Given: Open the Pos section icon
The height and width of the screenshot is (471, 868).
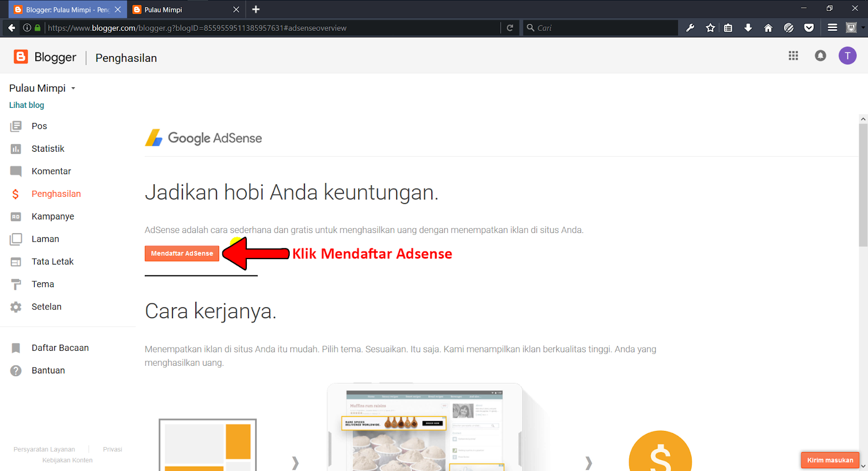Looking at the screenshot, I should [x=16, y=126].
